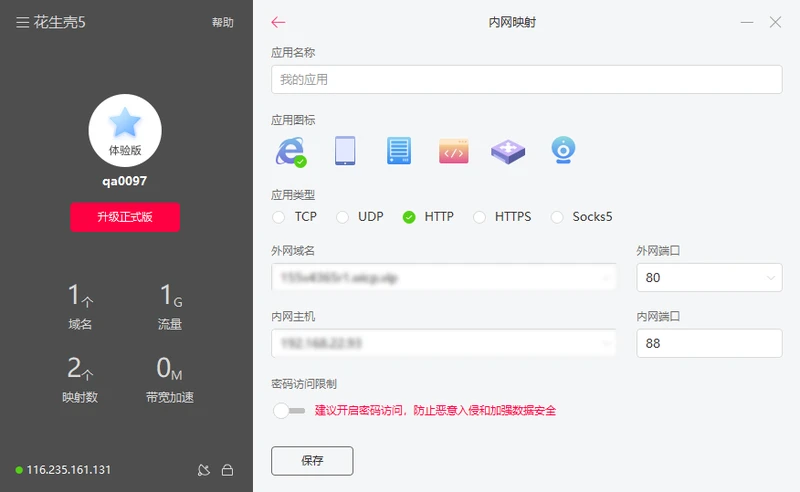Select the HTTPS application type

(479, 217)
